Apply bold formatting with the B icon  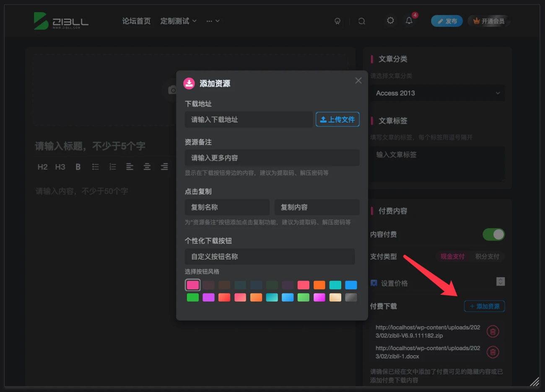coord(78,166)
